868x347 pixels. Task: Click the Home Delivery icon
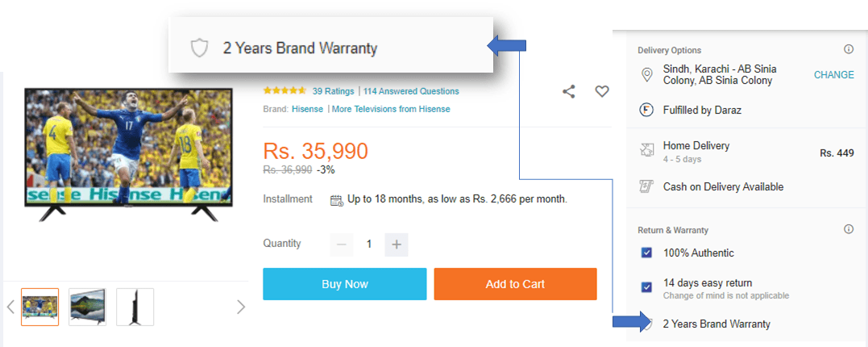(646, 150)
